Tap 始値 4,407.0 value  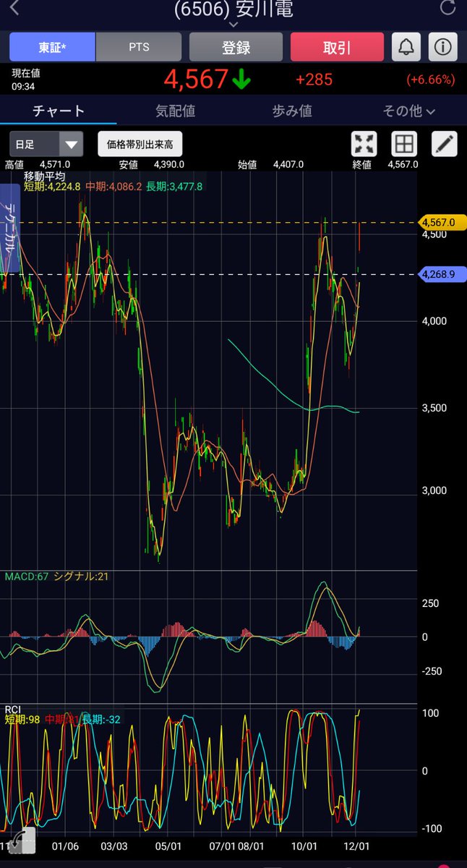click(288, 164)
